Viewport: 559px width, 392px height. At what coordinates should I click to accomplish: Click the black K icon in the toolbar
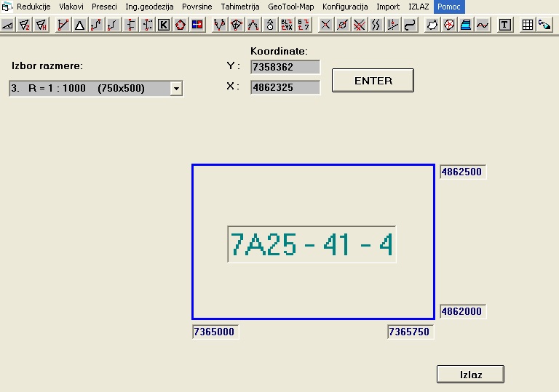[x=164, y=25]
